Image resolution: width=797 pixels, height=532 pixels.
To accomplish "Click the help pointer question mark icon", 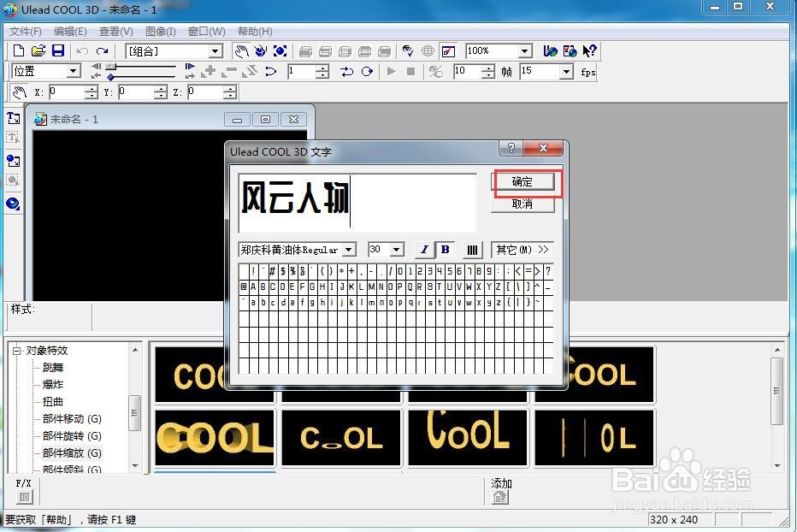I will [x=589, y=50].
